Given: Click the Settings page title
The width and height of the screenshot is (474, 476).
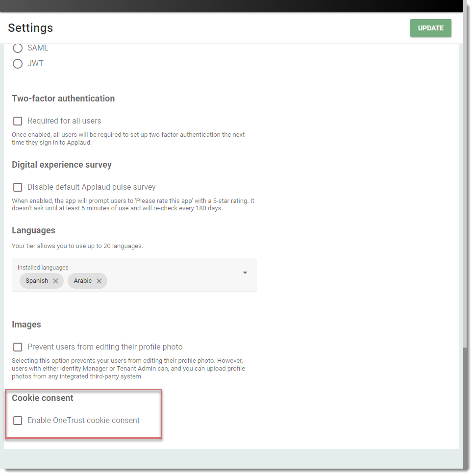Looking at the screenshot, I should click(x=30, y=28).
